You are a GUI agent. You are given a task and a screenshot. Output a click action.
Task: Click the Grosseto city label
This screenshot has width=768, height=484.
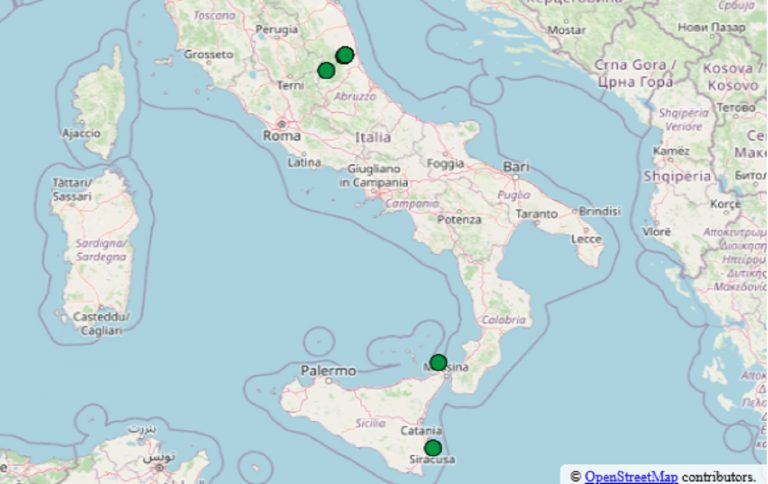208,54
